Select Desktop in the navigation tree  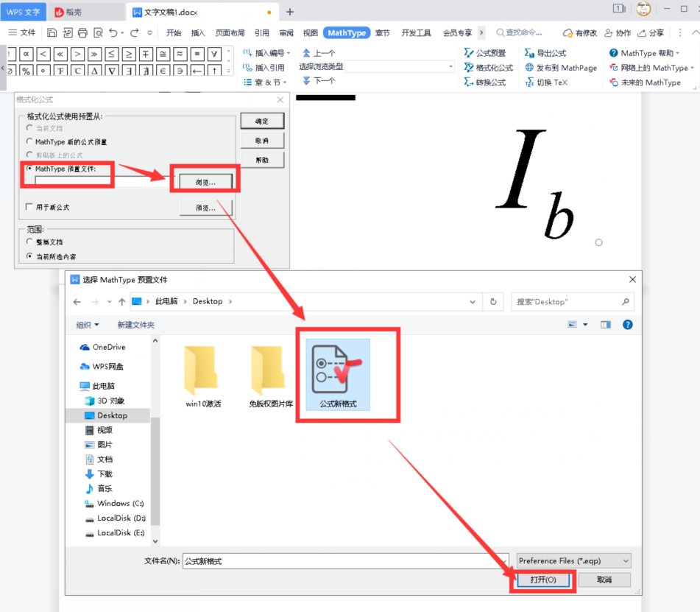point(112,415)
